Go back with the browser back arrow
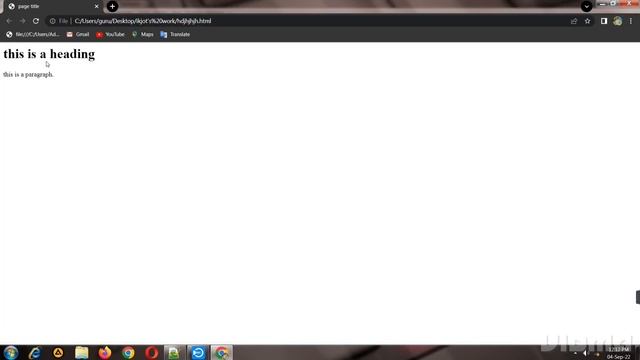 point(9,21)
